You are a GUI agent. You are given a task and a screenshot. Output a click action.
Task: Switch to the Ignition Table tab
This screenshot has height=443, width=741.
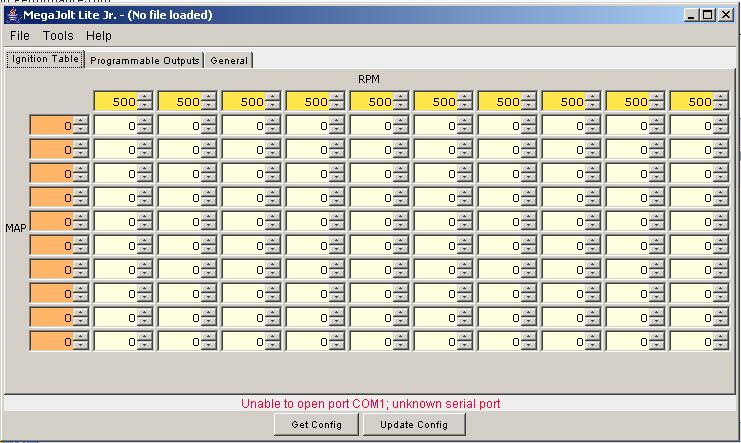(x=45, y=59)
